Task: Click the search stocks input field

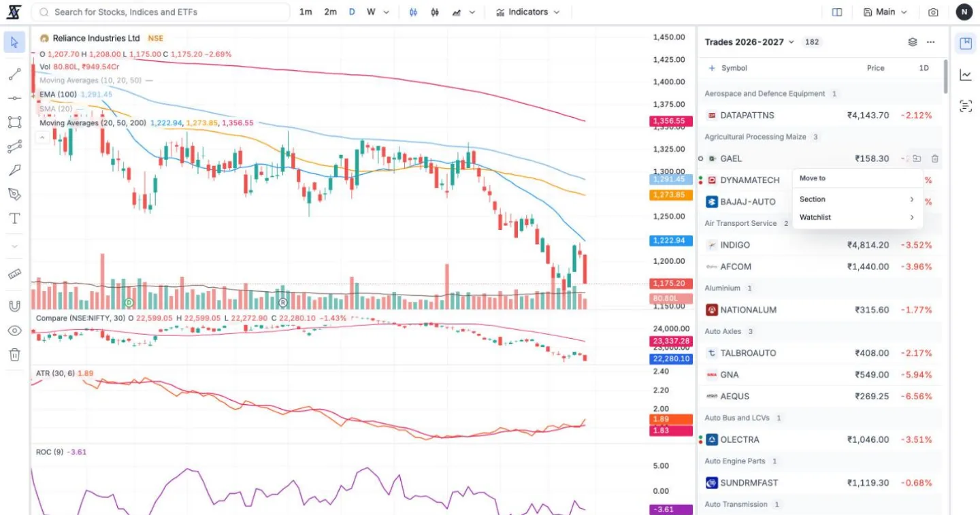Action: click(x=161, y=12)
